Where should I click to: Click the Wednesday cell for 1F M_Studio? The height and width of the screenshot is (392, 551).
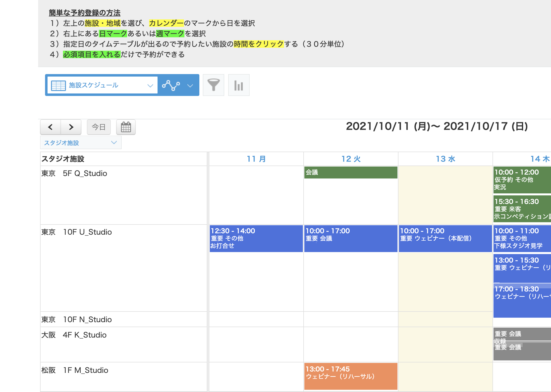[445, 377]
